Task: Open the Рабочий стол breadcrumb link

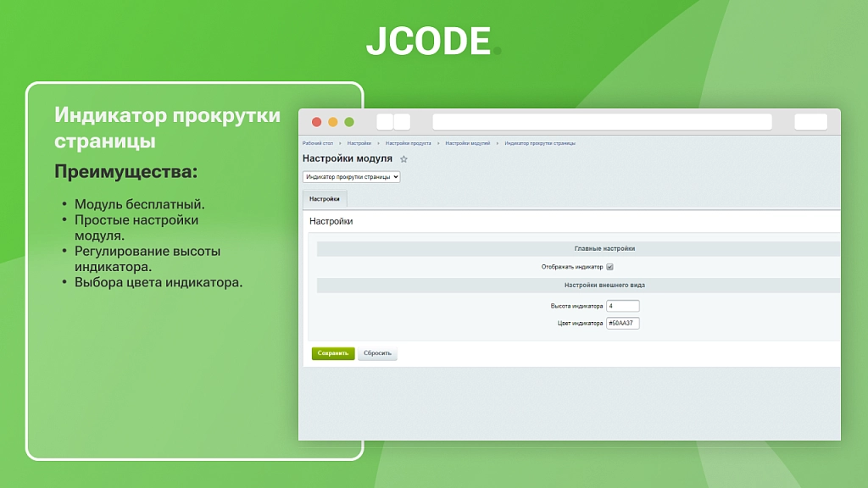Action: click(x=318, y=143)
